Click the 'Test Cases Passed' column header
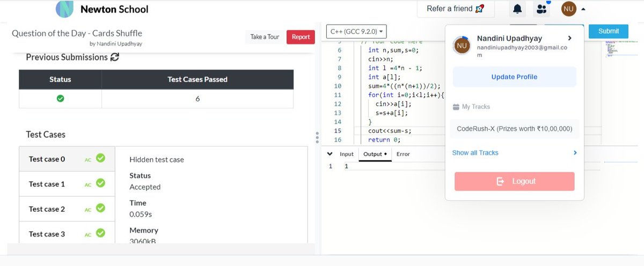Screen dimensions: 644x266 (x=197, y=79)
